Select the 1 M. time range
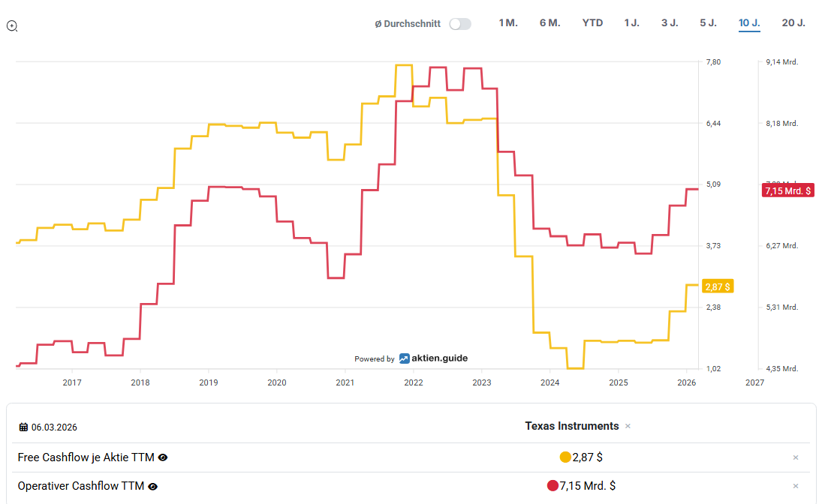 pos(508,23)
